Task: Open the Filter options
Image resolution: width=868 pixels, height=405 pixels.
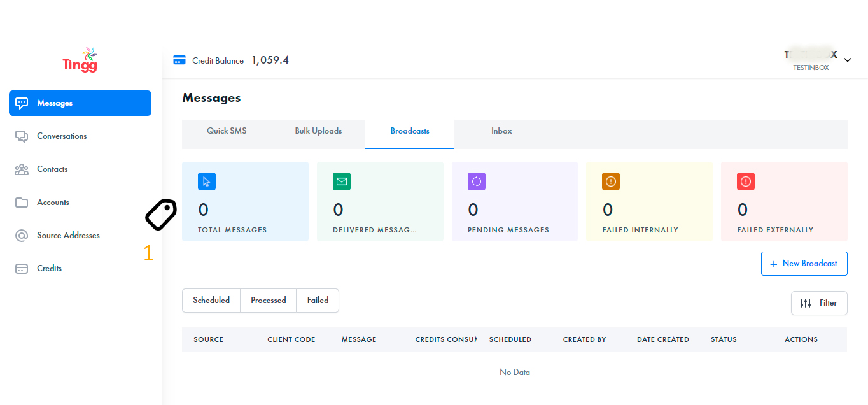Action: coord(819,303)
